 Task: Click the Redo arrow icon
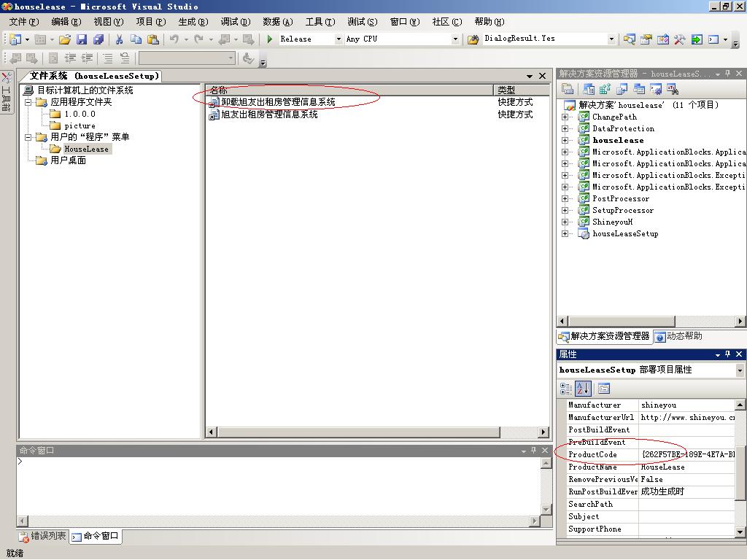tap(199, 39)
